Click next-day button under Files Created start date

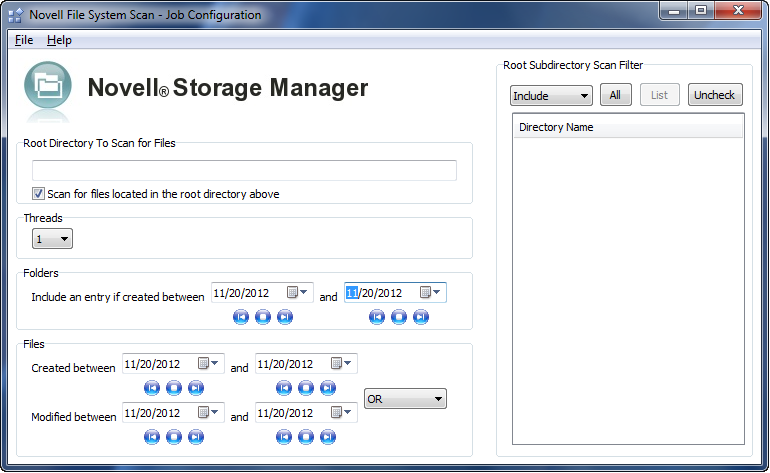coord(196,388)
